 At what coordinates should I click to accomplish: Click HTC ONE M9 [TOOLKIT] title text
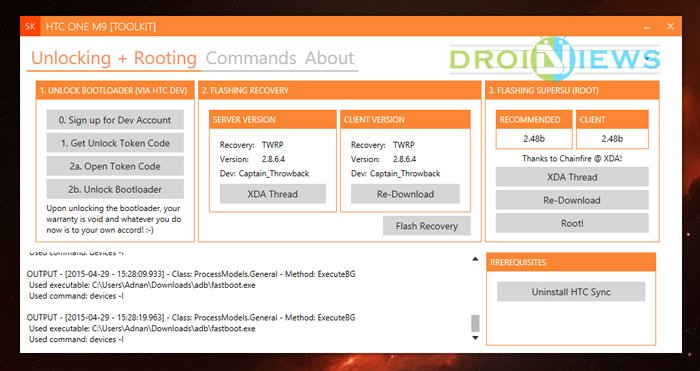pos(101,27)
